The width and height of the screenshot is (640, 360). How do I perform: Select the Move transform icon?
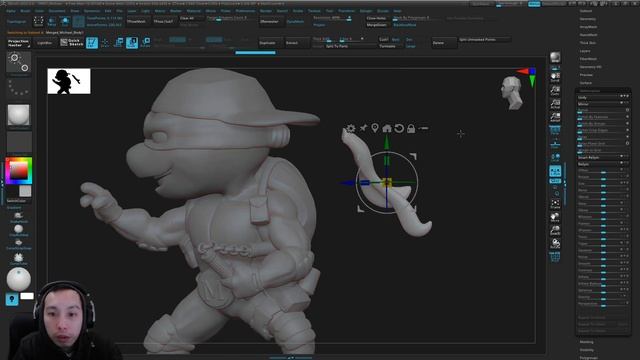point(118,43)
